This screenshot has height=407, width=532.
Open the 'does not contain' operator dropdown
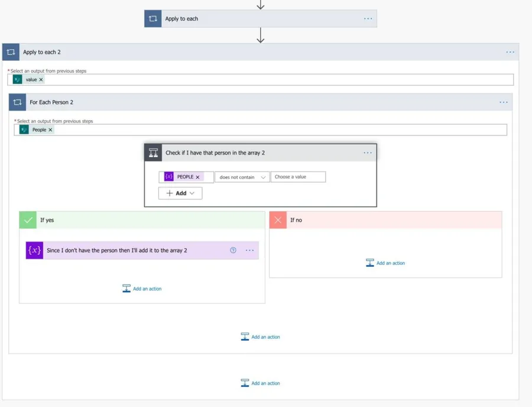click(x=242, y=177)
